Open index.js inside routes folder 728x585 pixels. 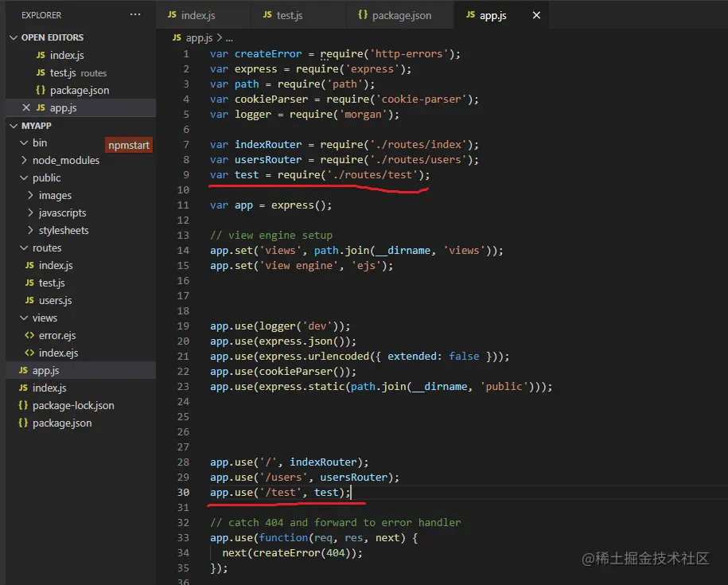click(55, 266)
